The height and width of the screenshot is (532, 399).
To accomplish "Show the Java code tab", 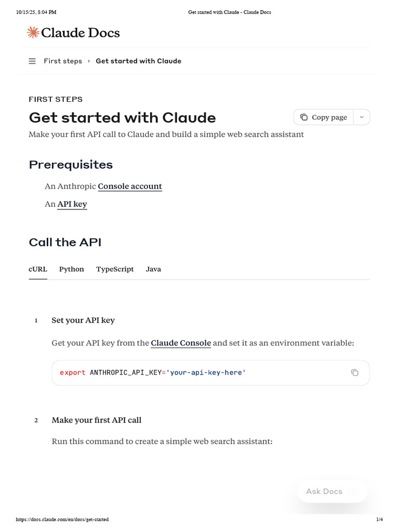I will [x=153, y=269].
